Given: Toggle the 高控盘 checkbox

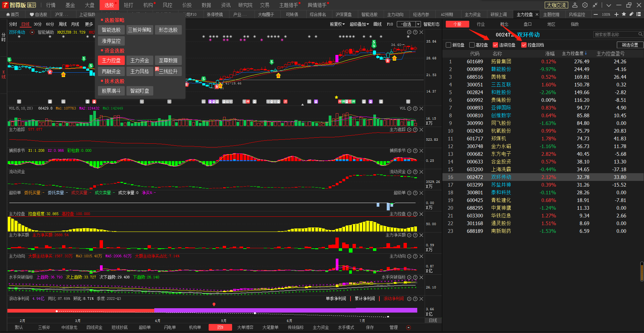Looking at the screenshot, I should pyautogui.click(x=472, y=45).
